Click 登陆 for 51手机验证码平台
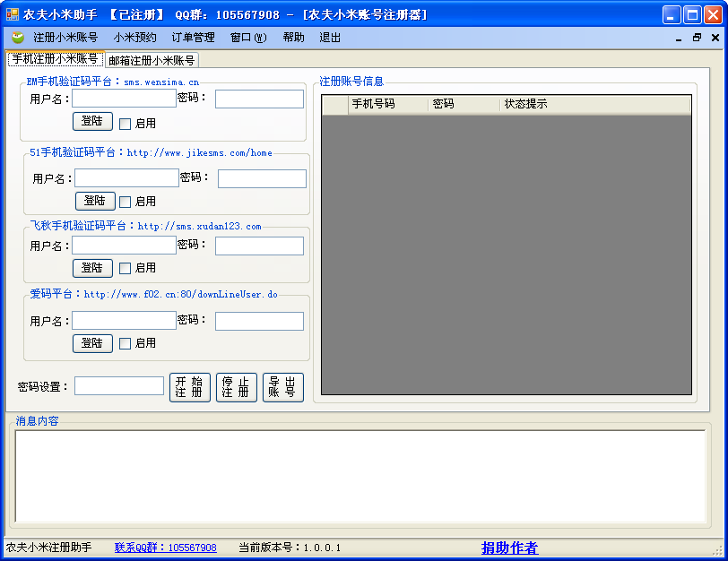 point(95,201)
